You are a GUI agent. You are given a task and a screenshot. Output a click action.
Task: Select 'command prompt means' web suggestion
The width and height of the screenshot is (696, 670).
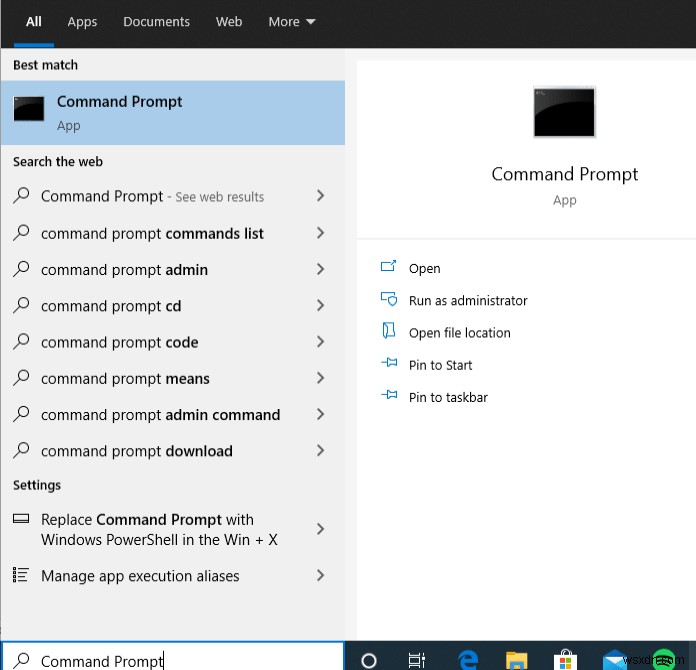click(x=173, y=379)
